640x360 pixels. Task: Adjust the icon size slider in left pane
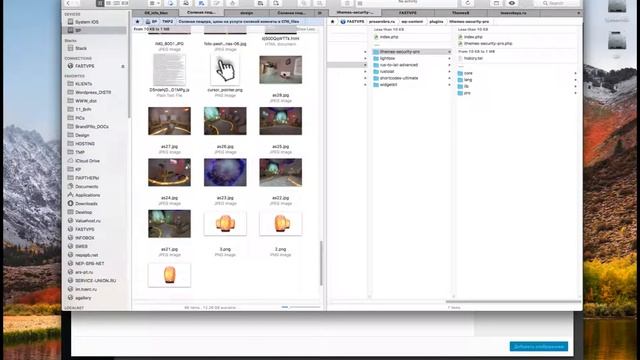301,307
